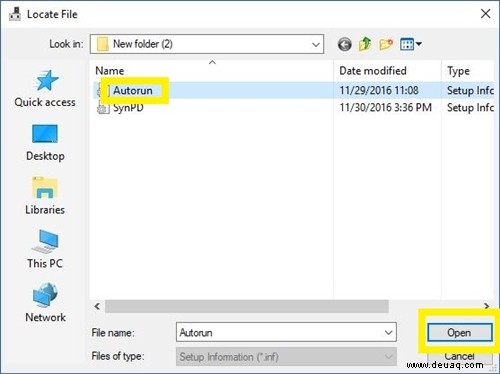Image resolution: width=500 pixels, height=374 pixels.
Task: Go back to the last folder visited
Action: [x=344, y=44]
